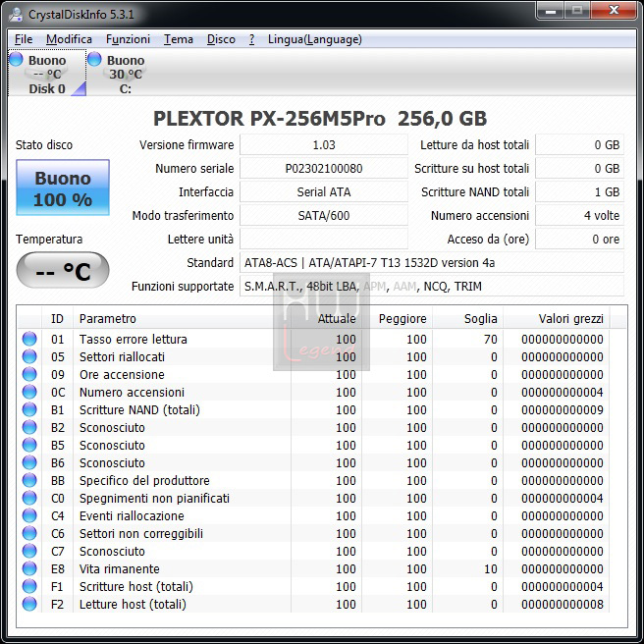This screenshot has width=644, height=644.
Task: Open the ? help menu
Action: 251,39
